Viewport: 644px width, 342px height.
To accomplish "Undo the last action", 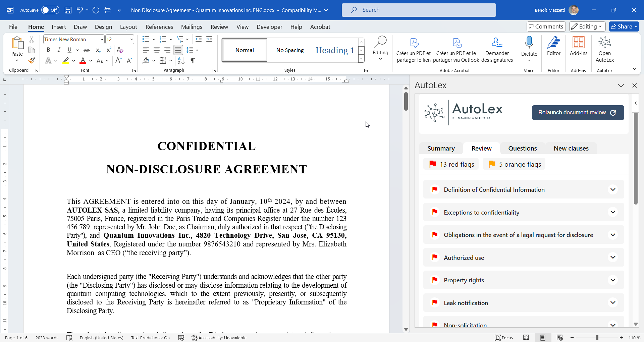I will point(79,10).
